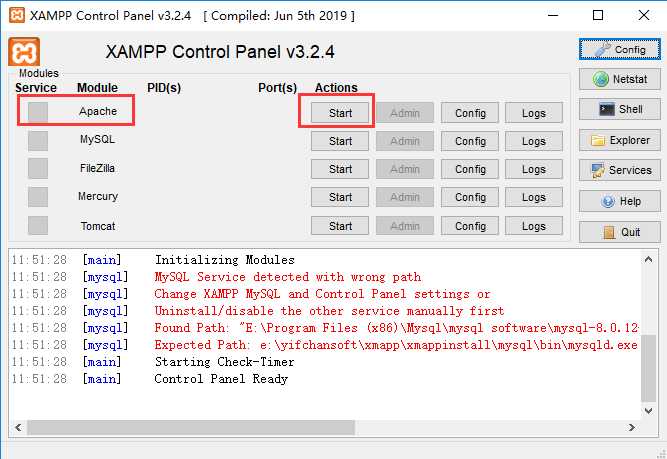Screen dimensions: 667x459
Task: Click the 'Expected Path' log line
Action: tap(396, 345)
